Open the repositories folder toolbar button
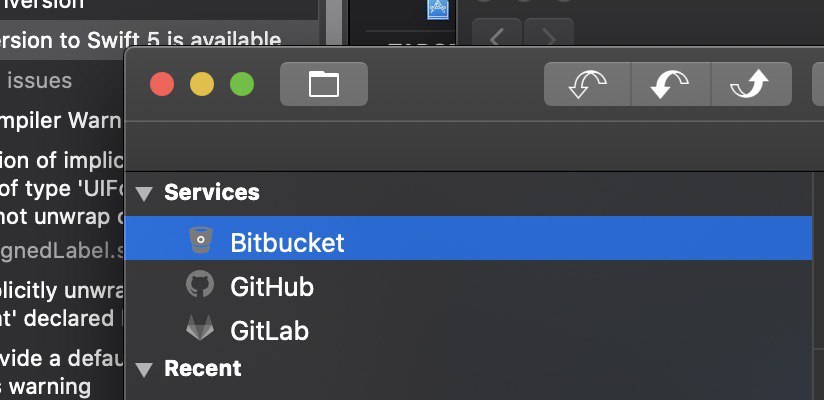The height and width of the screenshot is (400, 824). [324, 84]
